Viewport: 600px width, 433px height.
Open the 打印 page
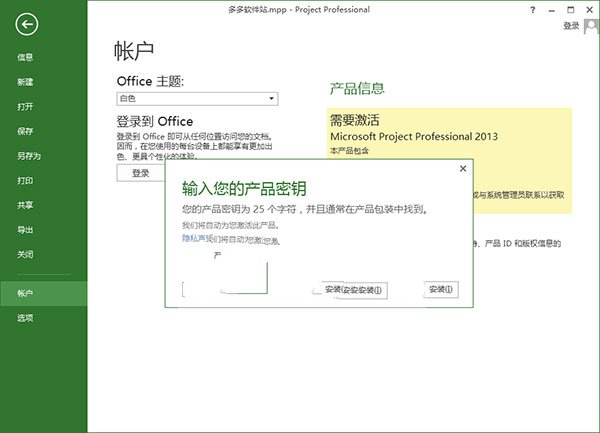[25, 181]
